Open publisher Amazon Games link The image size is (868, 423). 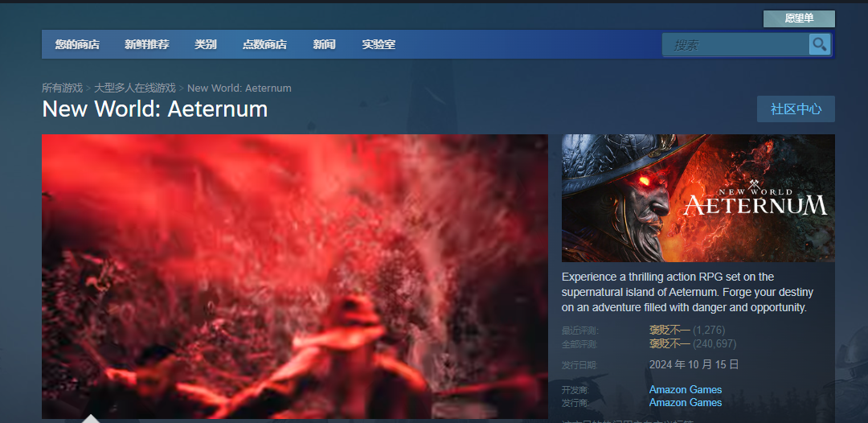click(x=686, y=403)
